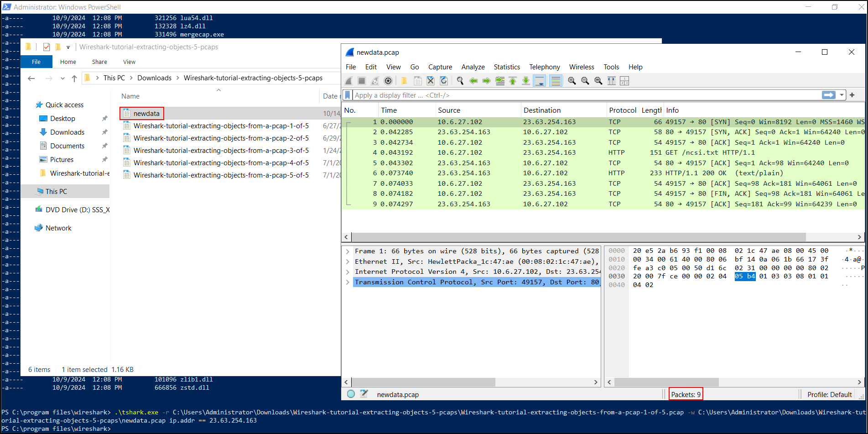868x434 pixels.
Task: Open the Share ribbon tab in Explorer
Action: click(x=99, y=62)
